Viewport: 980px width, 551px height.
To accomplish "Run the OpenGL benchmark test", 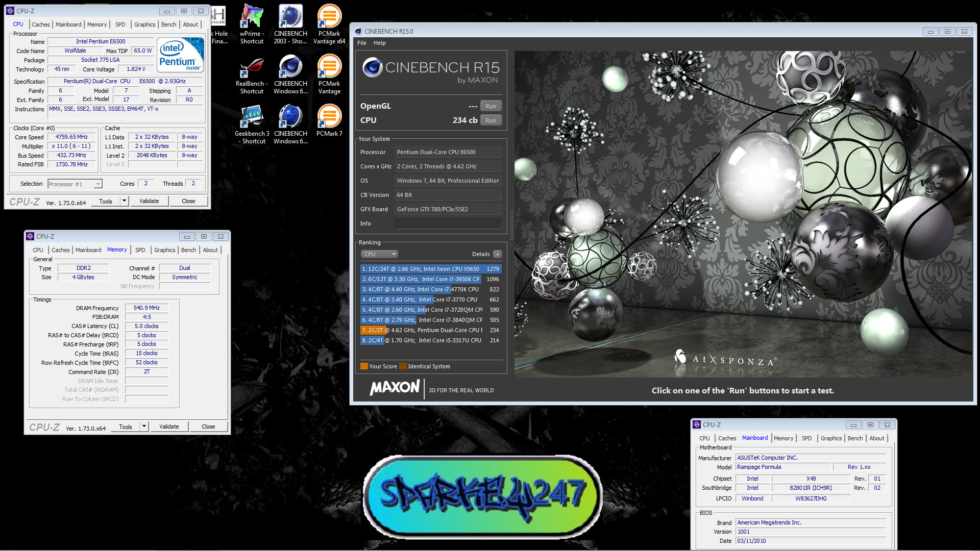I will pyautogui.click(x=491, y=106).
